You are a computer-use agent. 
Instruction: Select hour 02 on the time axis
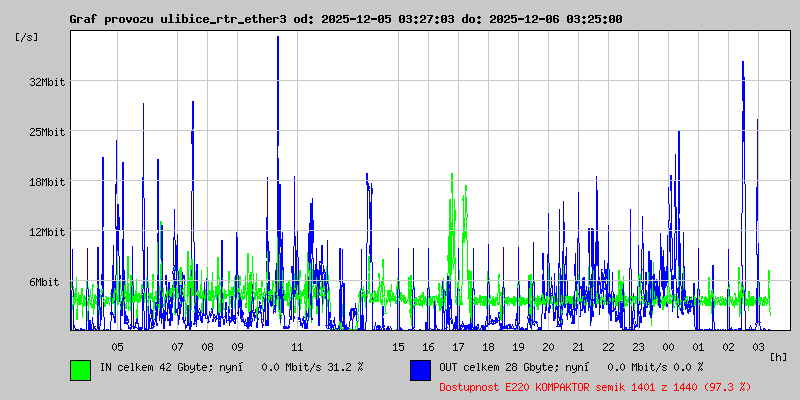728,347
